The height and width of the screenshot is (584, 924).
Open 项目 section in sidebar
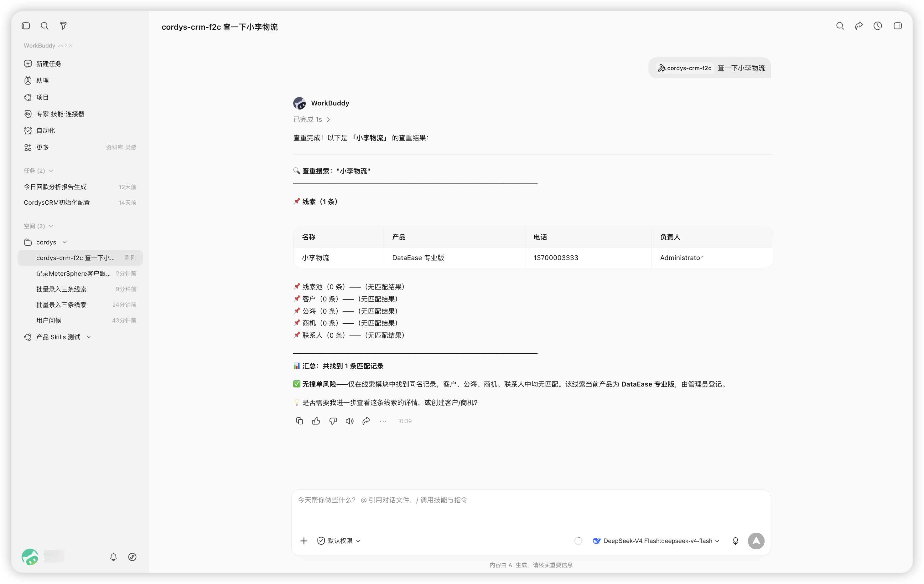(x=80, y=97)
